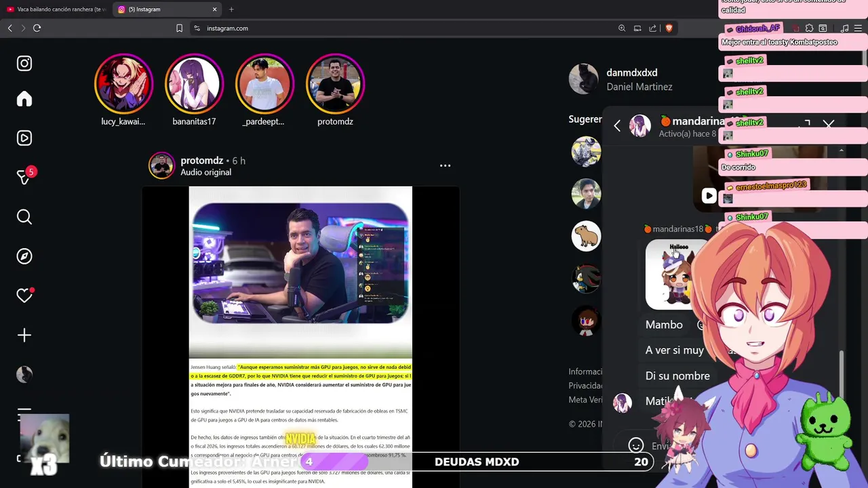868x488 pixels.
Task: Open mandarinas chat header name
Action: (x=692, y=121)
